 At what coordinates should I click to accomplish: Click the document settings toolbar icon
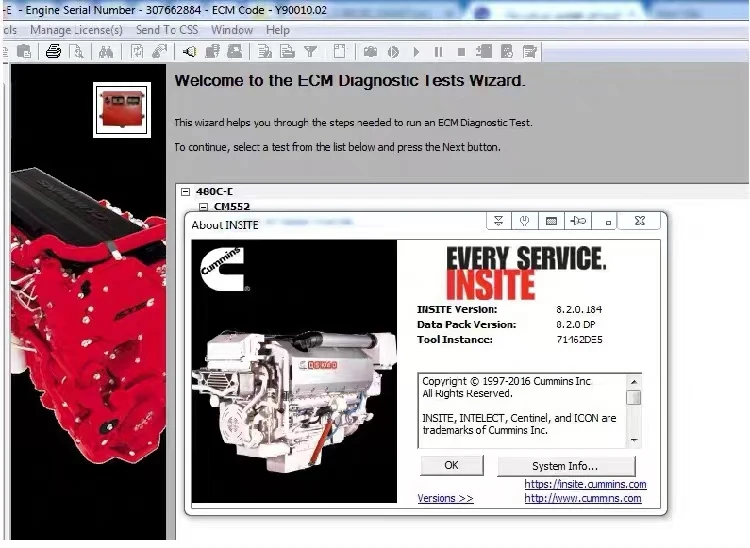tap(507, 51)
